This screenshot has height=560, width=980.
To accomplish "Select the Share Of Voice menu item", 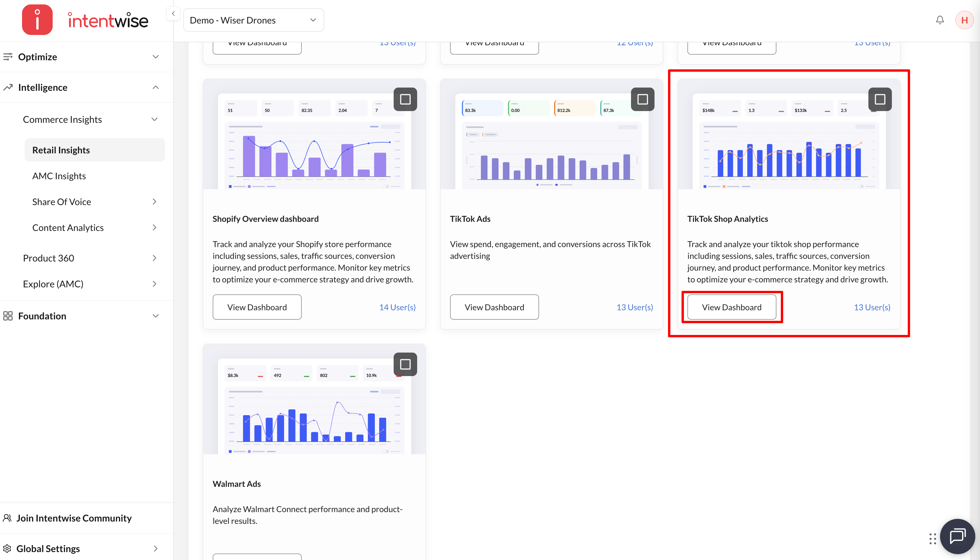I will 61,202.
